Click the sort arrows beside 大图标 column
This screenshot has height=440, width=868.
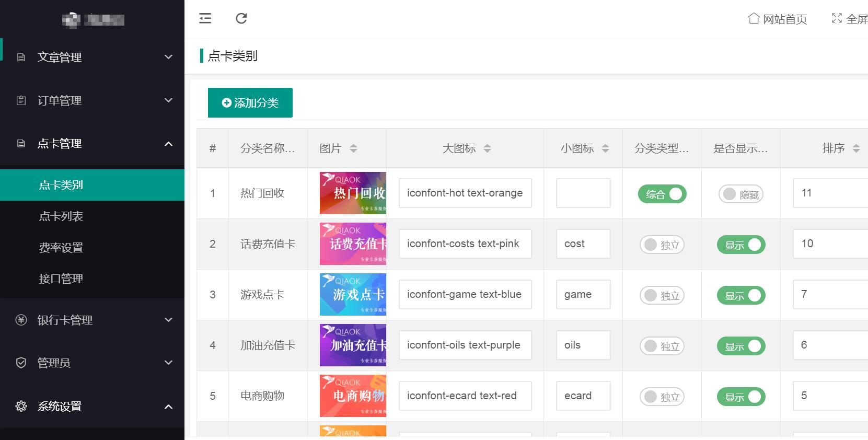point(488,148)
